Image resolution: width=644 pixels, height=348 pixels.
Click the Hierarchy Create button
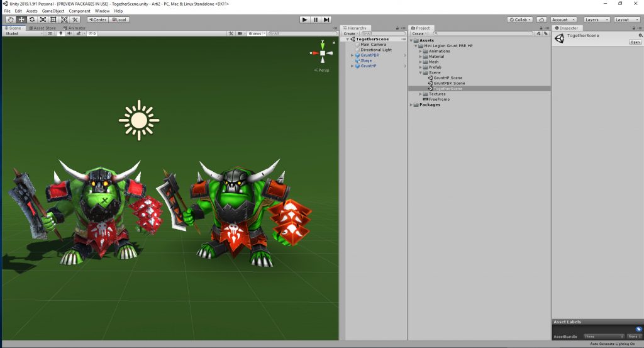tap(351, 34)
